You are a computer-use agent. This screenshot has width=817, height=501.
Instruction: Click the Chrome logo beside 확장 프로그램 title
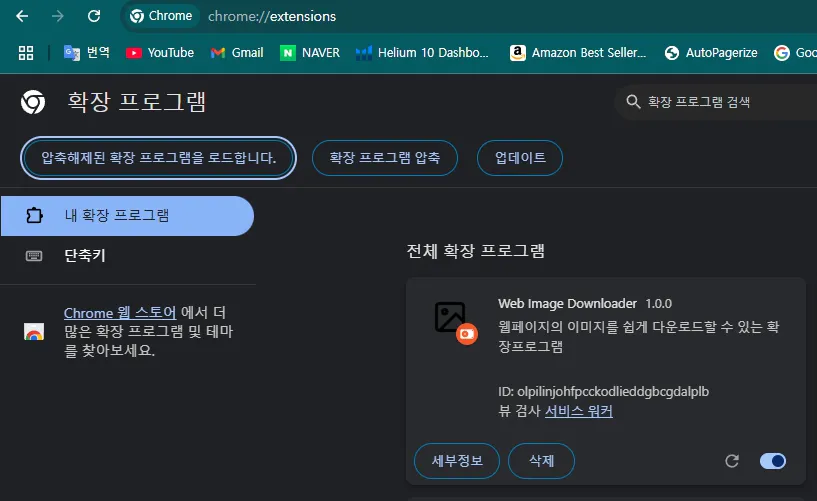click(x=33, y=102)
